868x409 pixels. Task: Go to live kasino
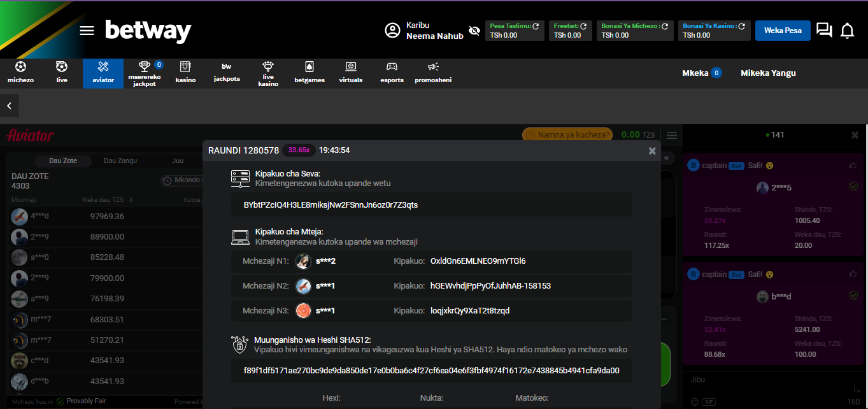click(x=268, y=73)
